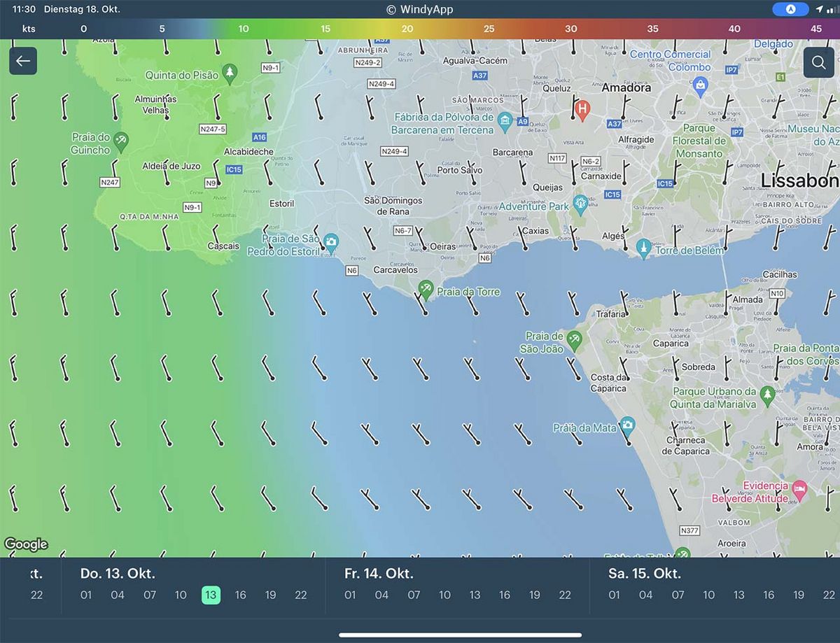This screenshot has width=840, height=643.
Task: Tap Parque Urbano da Quinta da Marialva marker
Action: pyautogui.click(x=767, y=394)
